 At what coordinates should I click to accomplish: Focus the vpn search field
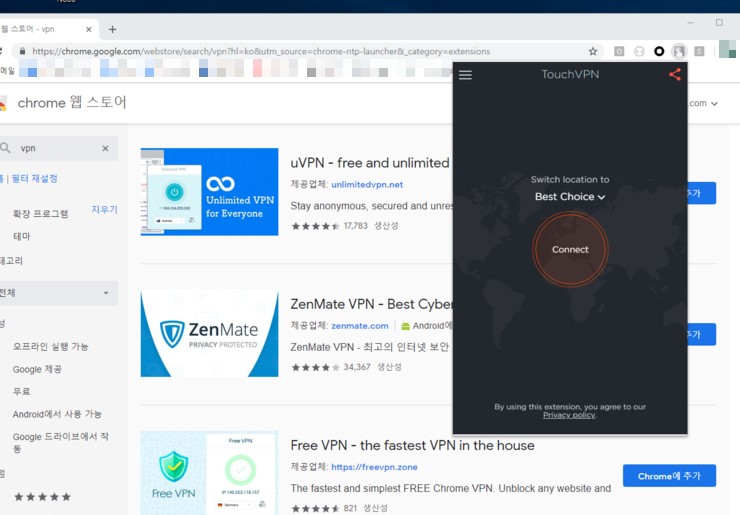[57, 148]
